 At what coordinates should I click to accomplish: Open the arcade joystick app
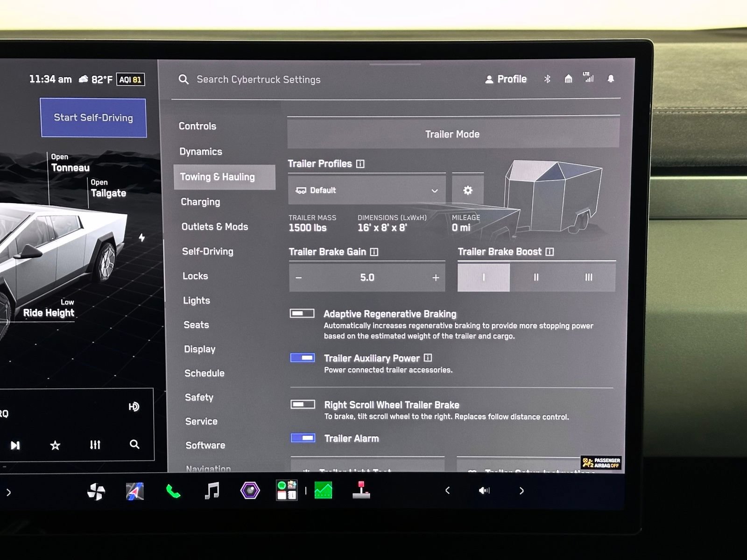(361, 490)
